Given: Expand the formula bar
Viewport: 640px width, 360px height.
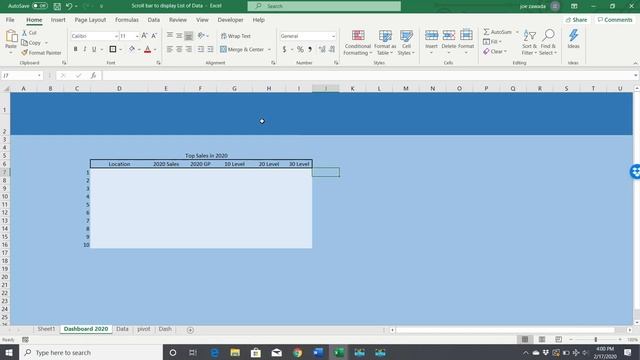Looking at the screenshot, I should [x=636, y=76].
